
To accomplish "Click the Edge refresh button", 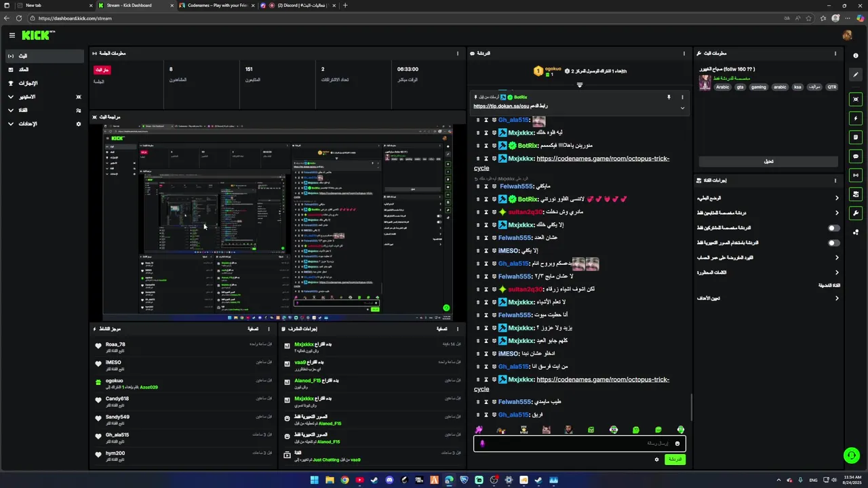I will point(18,18).
